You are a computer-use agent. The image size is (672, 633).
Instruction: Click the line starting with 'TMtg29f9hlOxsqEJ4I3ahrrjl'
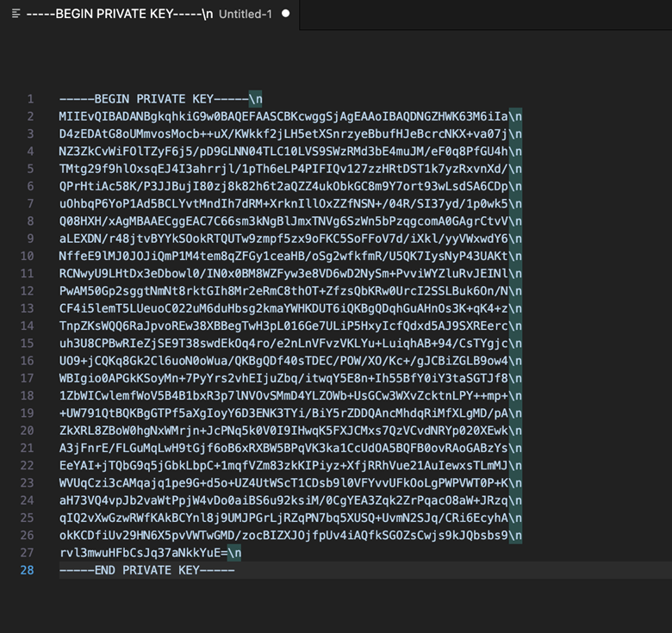click(290, 169)
